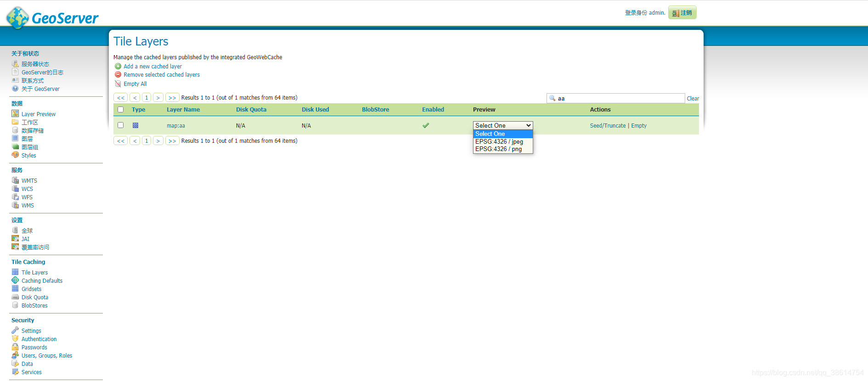Go to first page in bottom pager
The width and height of the screenshot is (868, 381).
tap(121, 140)
